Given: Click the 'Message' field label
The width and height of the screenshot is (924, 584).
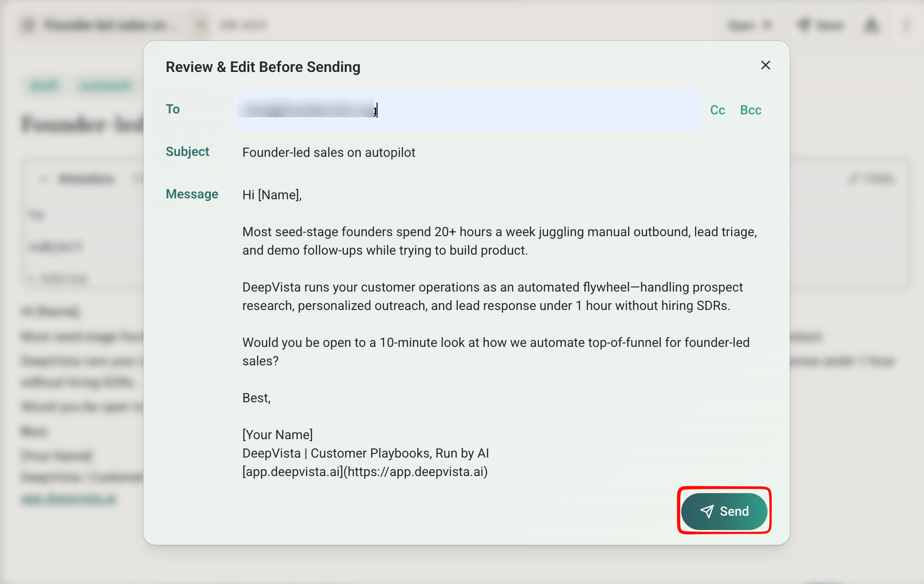Looking at the screenshot, I should 192,194.
